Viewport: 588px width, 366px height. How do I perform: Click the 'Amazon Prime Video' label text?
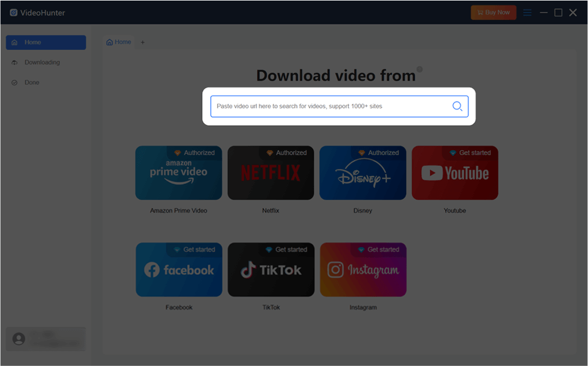click(179, 210)
